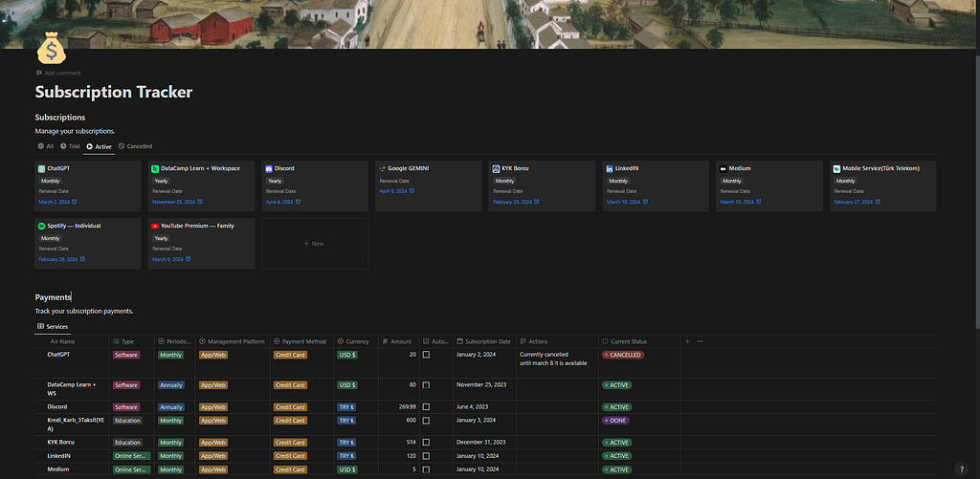Click the Mobile Service Türk Telekom icon

point(836,168)
